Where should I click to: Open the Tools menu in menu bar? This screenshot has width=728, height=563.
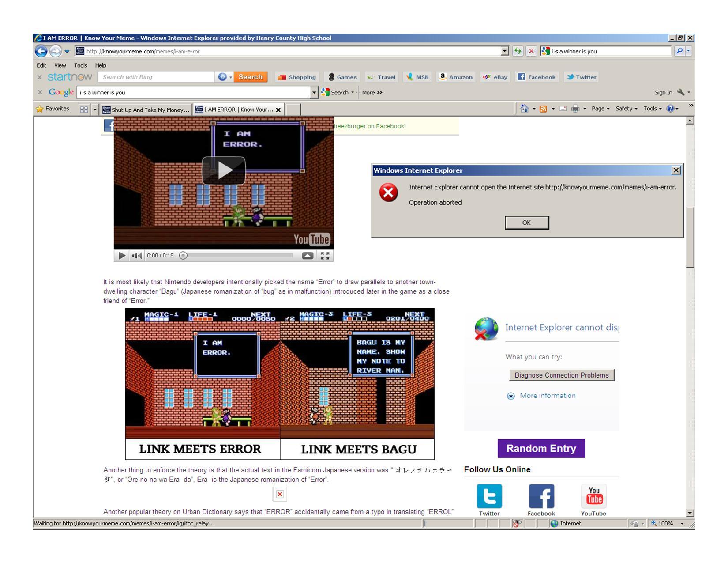click(80, 65)
